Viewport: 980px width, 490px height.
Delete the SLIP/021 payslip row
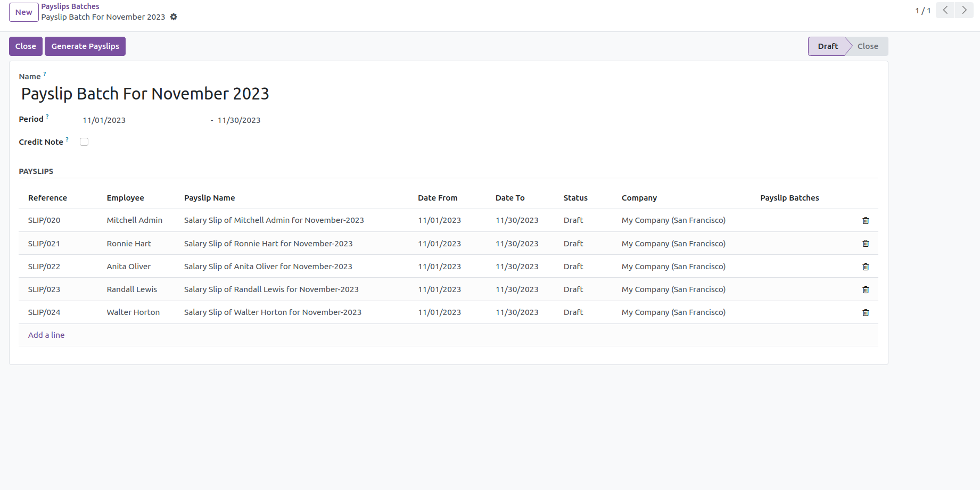coord(866,244)
